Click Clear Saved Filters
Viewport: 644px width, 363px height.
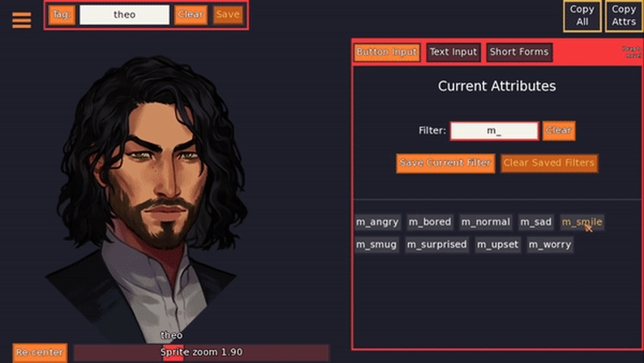[x=549, y=163]
